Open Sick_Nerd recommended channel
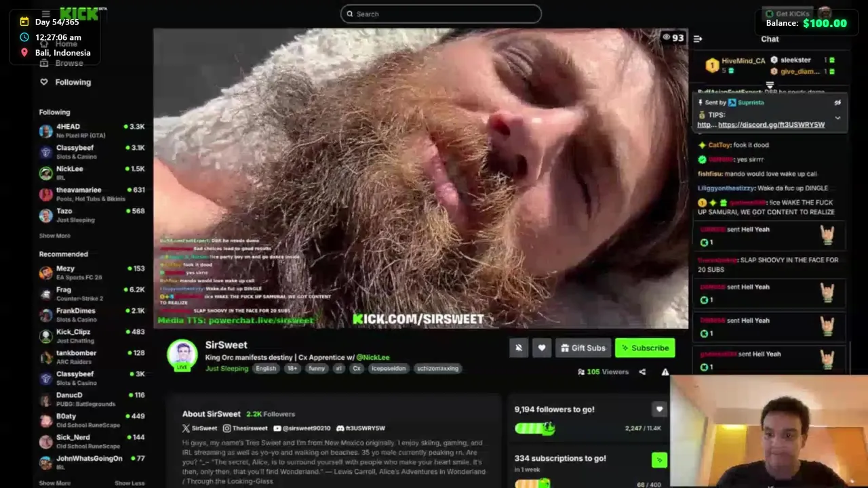This screenshot has height=488, width=868. [92, 441]
